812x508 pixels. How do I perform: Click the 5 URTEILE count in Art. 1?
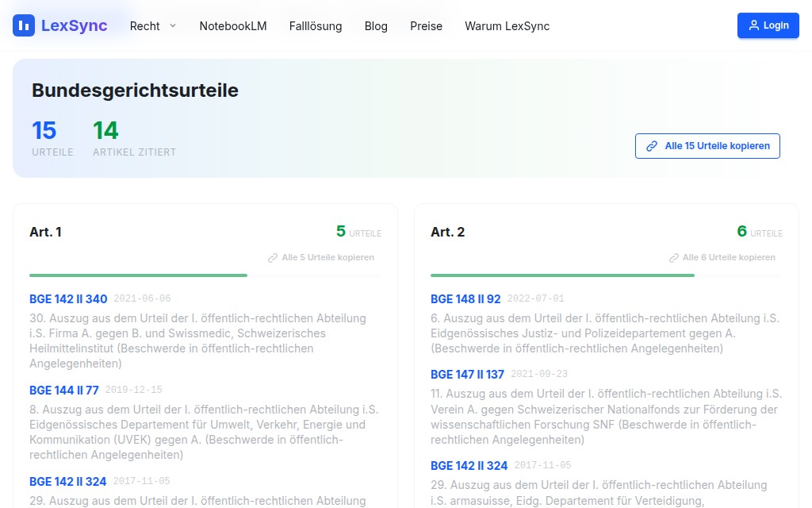pos(358,232)
